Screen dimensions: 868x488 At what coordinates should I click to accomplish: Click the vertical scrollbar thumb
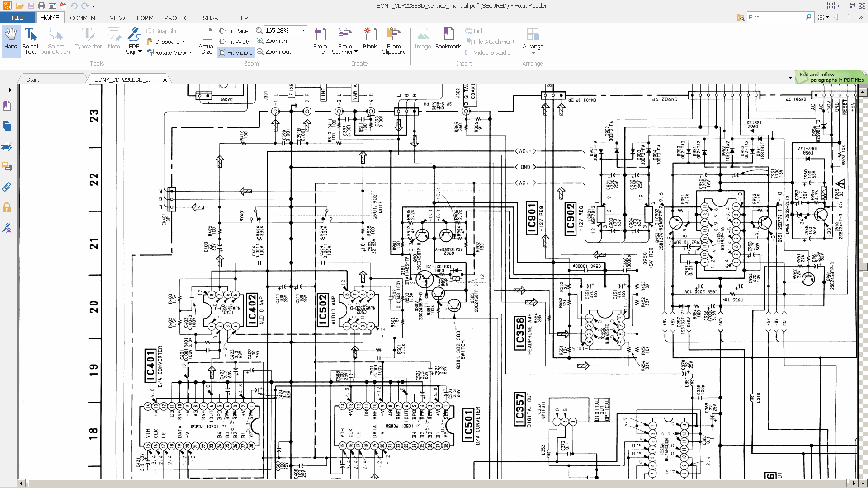[863, 267]
